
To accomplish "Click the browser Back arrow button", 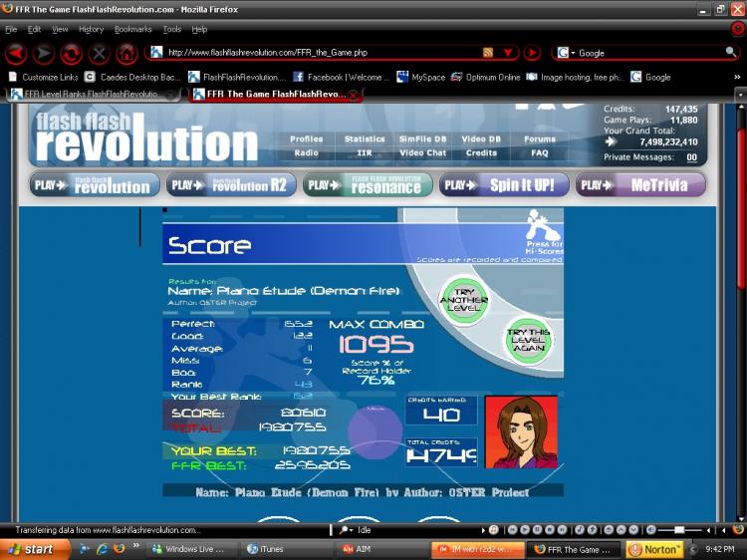I will (x=16, y=53).
